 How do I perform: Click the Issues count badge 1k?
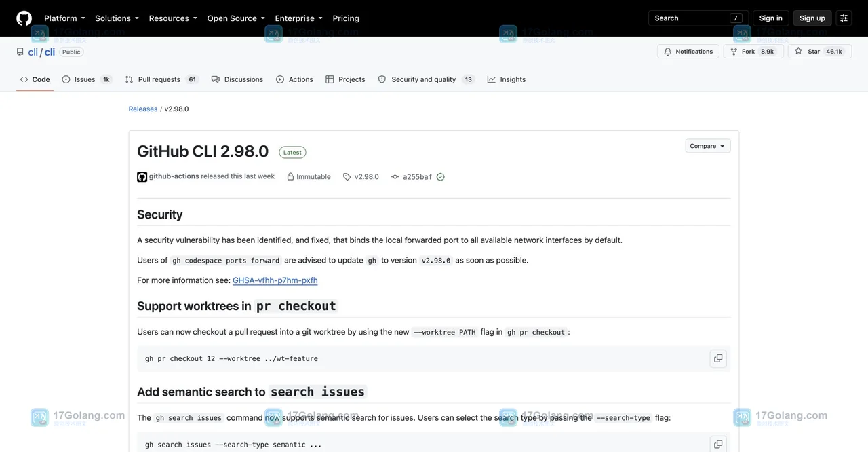tap(106, 79)
